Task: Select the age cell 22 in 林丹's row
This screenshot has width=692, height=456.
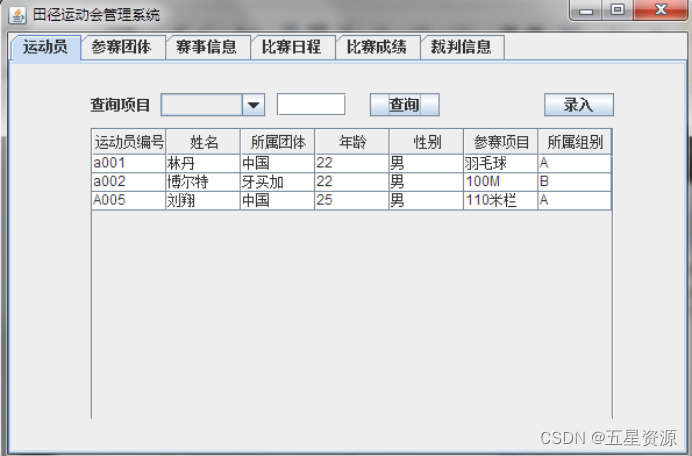Action: coord(352,163)
